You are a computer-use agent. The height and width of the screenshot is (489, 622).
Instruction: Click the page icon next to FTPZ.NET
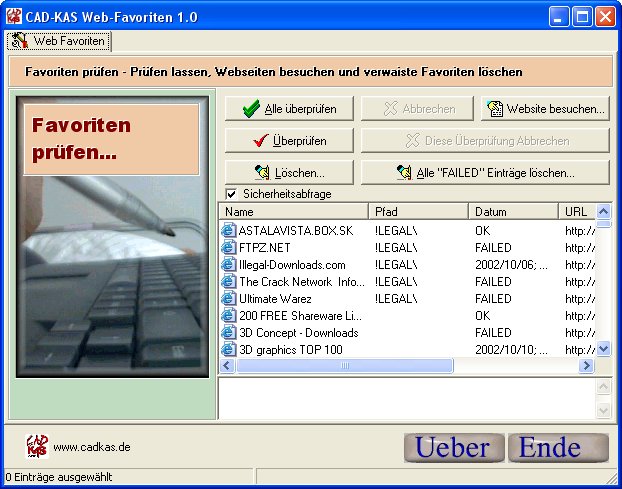coord(229,248)
